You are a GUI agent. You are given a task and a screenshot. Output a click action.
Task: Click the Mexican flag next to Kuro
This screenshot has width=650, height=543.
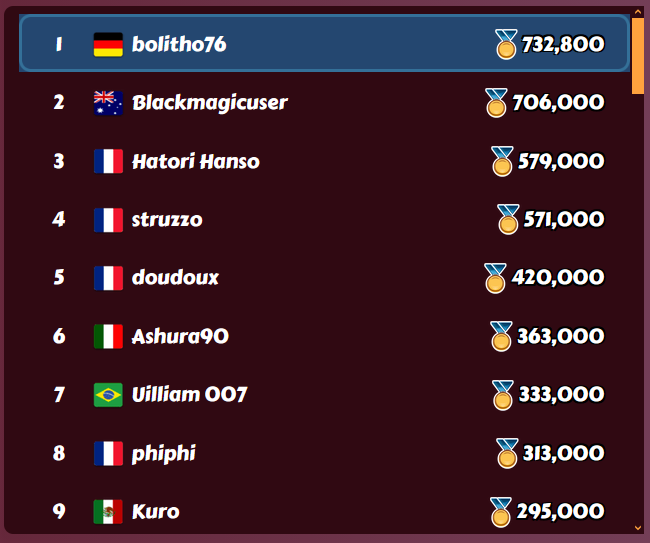(x=108, y=511)
